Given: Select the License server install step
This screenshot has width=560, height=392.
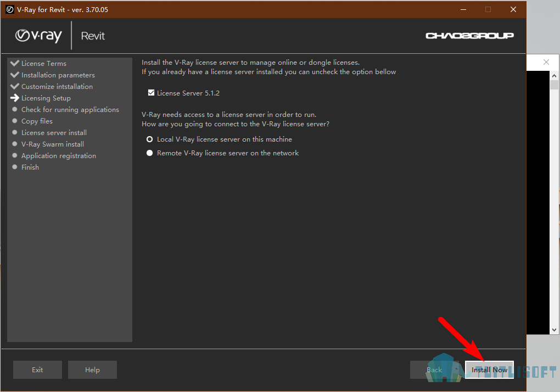Looking at the screenshot, I should pos(54,132).
